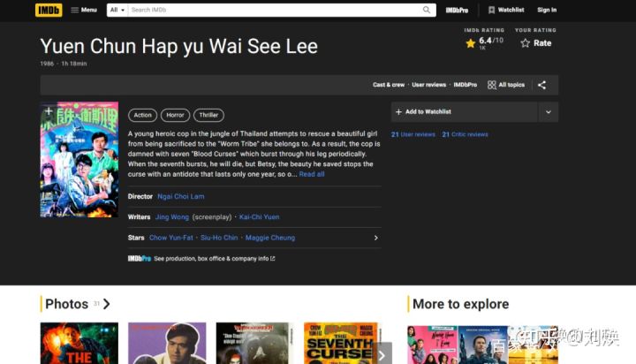Focus the Search IMDb field
The width and height of the screenshot is (636, 364).
[274, 10]
